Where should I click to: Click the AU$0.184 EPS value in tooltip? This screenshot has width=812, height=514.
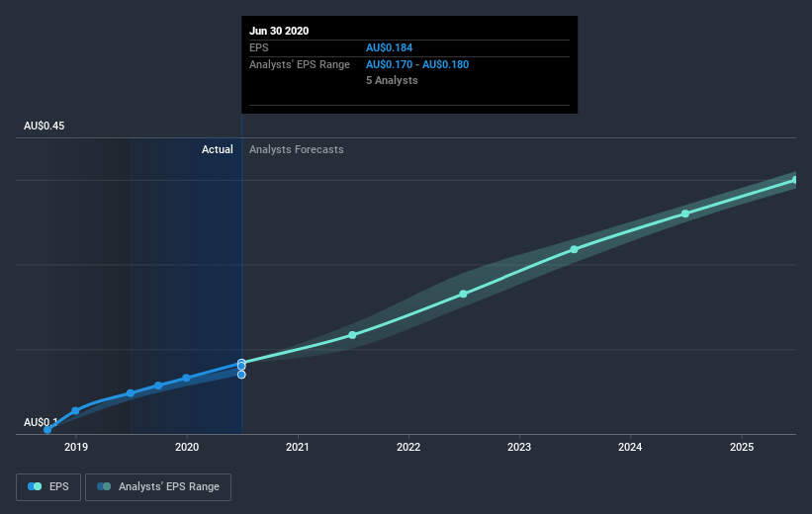coord(389,47)
